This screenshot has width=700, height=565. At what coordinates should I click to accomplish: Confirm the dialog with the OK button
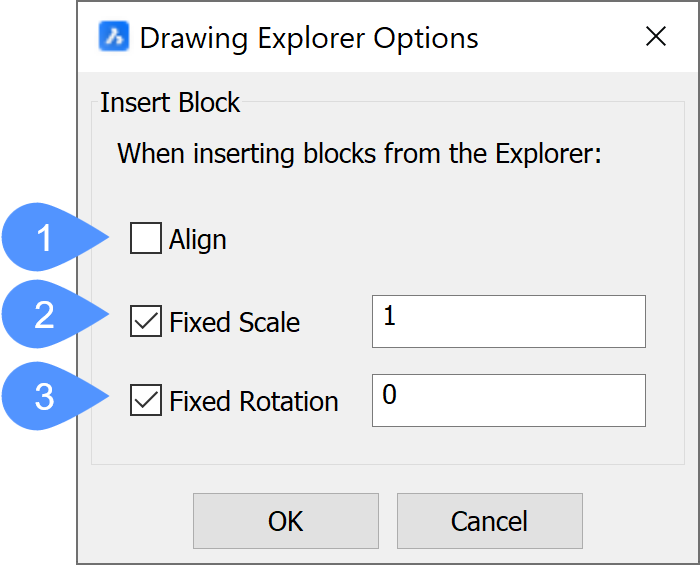pyautogui.click(x=285, y=521)
